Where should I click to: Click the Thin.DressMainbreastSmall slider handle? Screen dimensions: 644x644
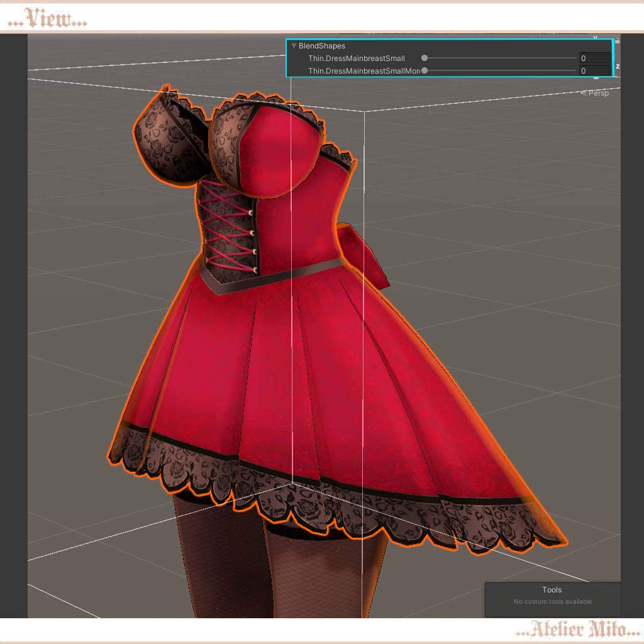point(425,58)
